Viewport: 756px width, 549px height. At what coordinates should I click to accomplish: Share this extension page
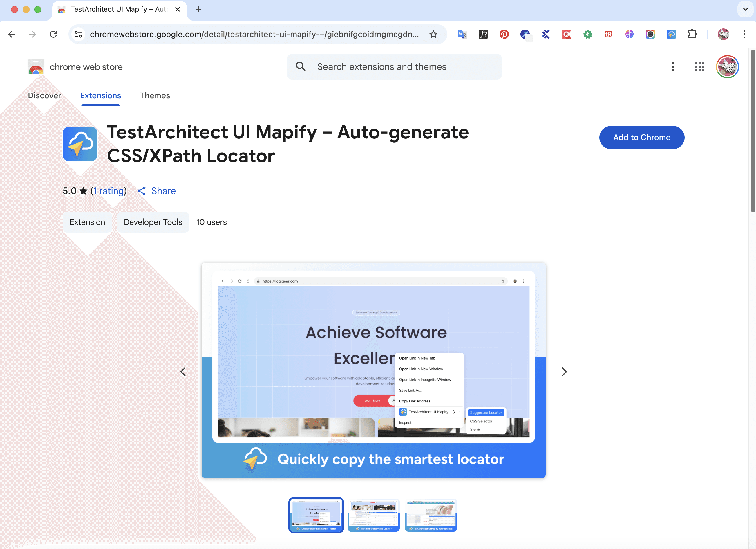click(156, 191)
